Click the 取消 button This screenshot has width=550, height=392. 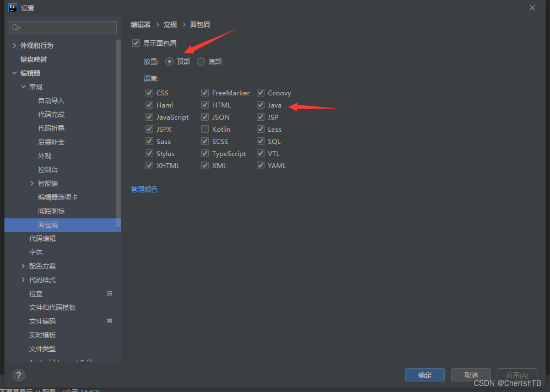click(x=471, y=375)
